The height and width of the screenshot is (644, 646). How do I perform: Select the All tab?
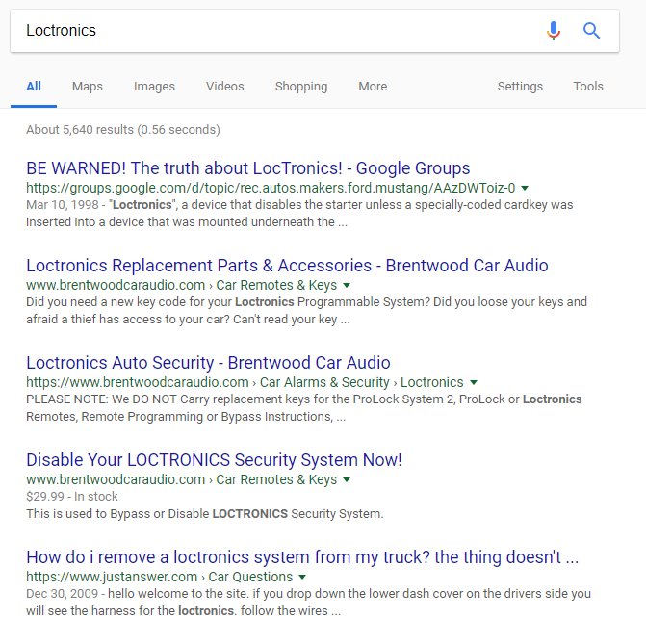click(34, 86)
